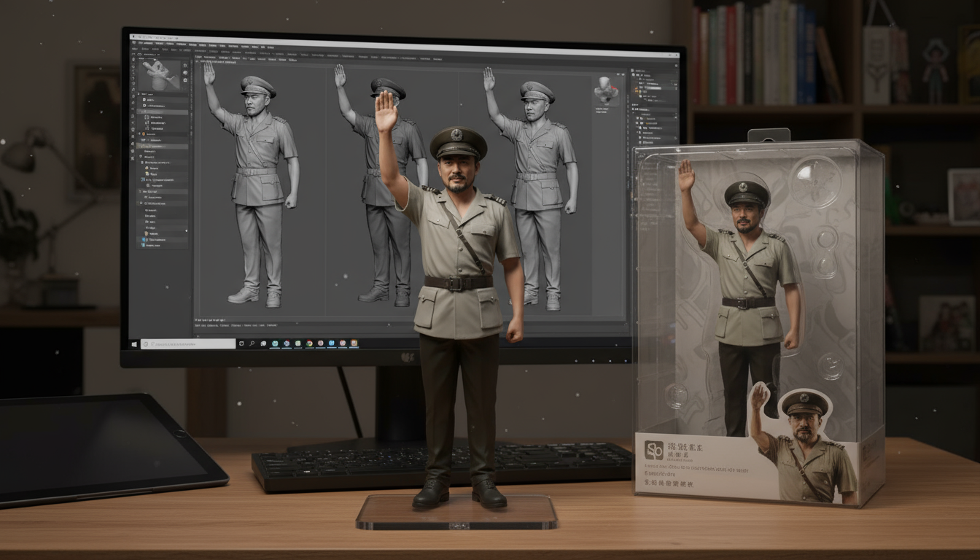Click the Windows Start button on the taskbar
The height and width of the screenshot is (560, 980).
coord(135,343)
